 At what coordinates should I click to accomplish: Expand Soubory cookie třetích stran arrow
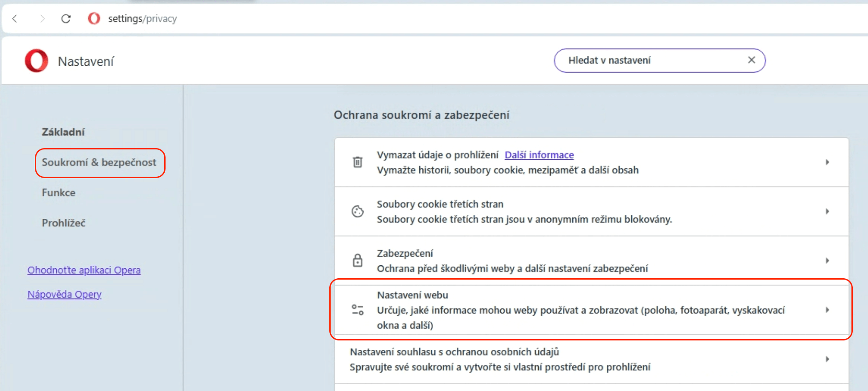point(827,211)
